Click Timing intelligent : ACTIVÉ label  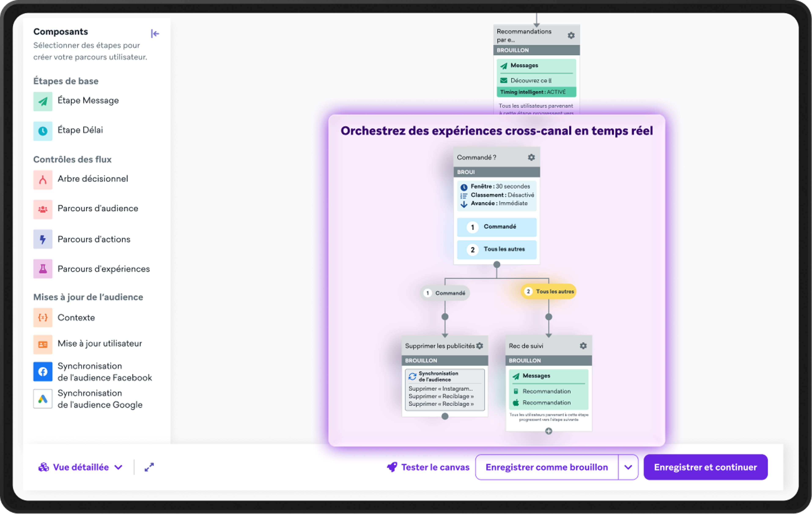pyautogui.click(x=537, y=92)
